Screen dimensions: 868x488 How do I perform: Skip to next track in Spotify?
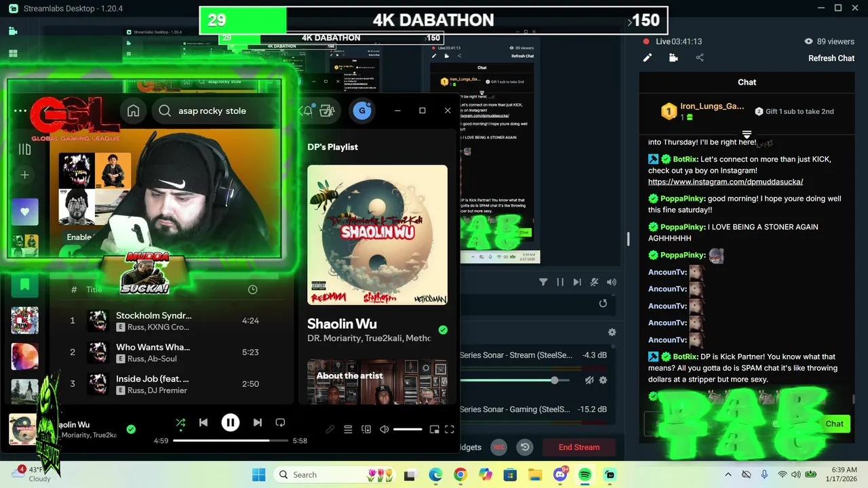tap(258, 423)
